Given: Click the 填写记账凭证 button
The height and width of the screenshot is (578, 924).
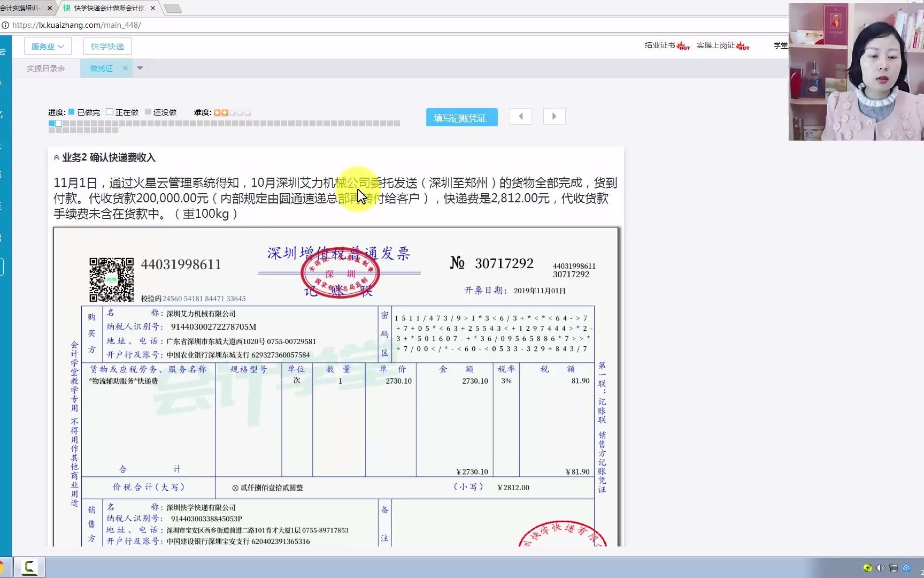Looking at the screenshot, I should (461, 117).
